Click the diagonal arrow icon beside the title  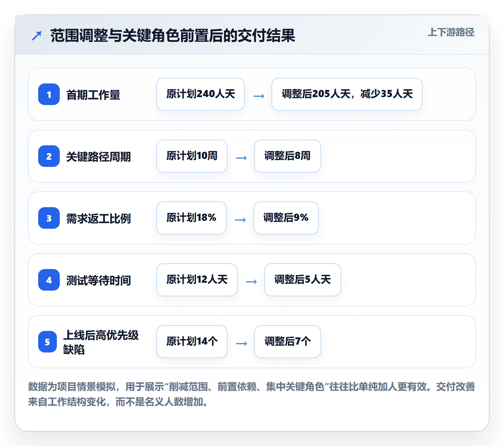tap(37, 36)
